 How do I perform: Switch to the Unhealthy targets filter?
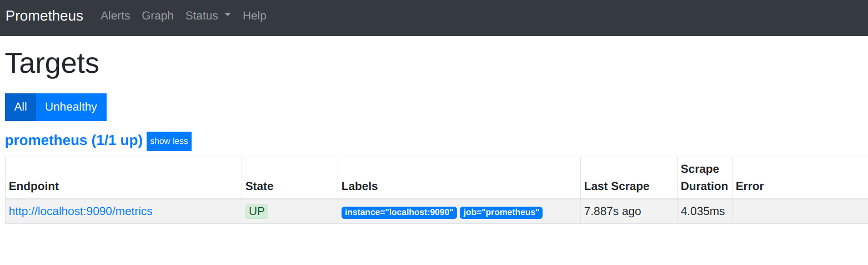click(x=71, y=107)
